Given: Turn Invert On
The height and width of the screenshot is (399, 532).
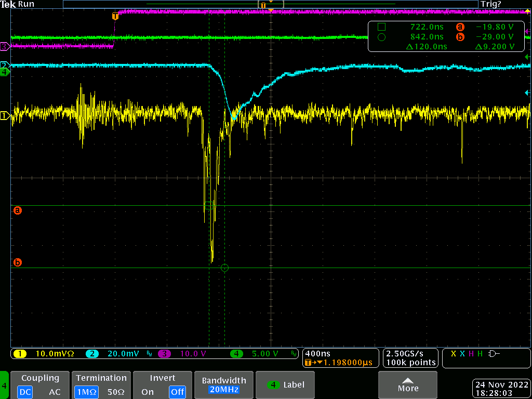Looking at the screenshot, I should tap(148, 392).
